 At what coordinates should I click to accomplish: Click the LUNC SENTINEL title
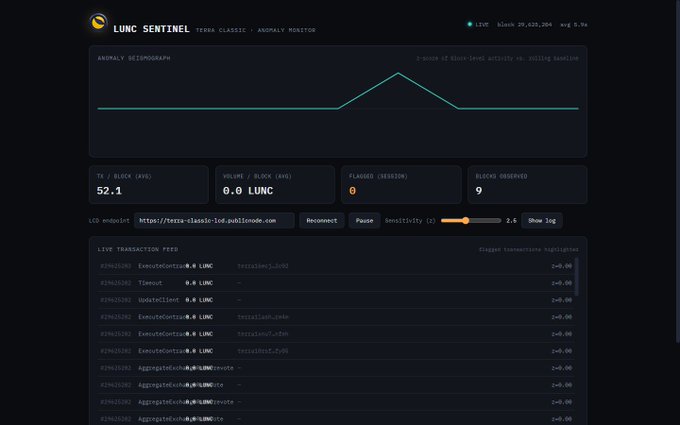pos(151,29)
